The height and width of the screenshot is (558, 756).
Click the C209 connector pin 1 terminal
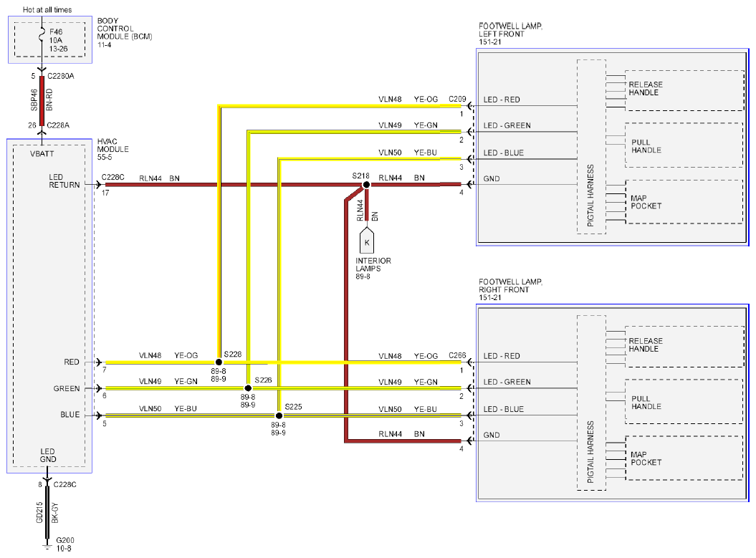pyautogui.click(x=469, y=105)
